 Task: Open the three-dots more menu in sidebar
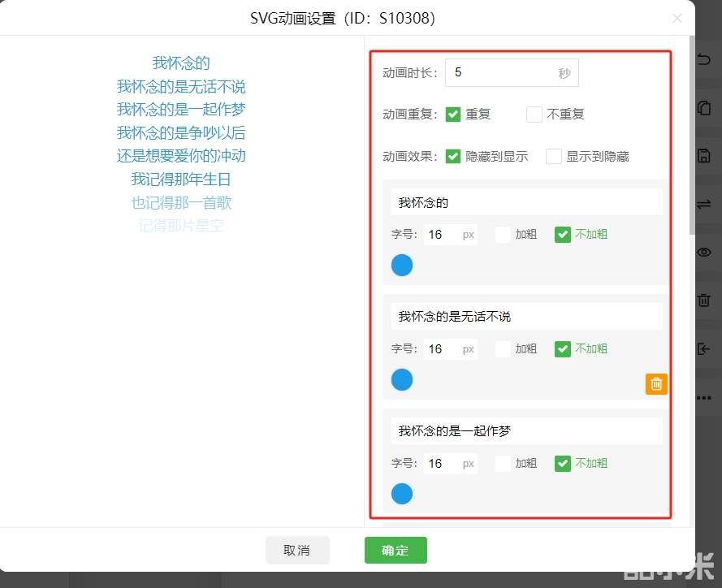pyautogui.click(x=704, y=398)
